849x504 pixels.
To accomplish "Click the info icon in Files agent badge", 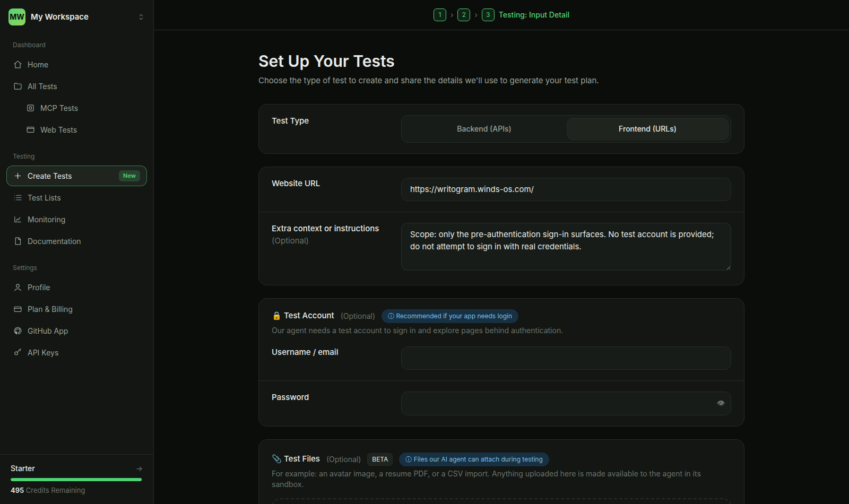I will click(409, 459).
